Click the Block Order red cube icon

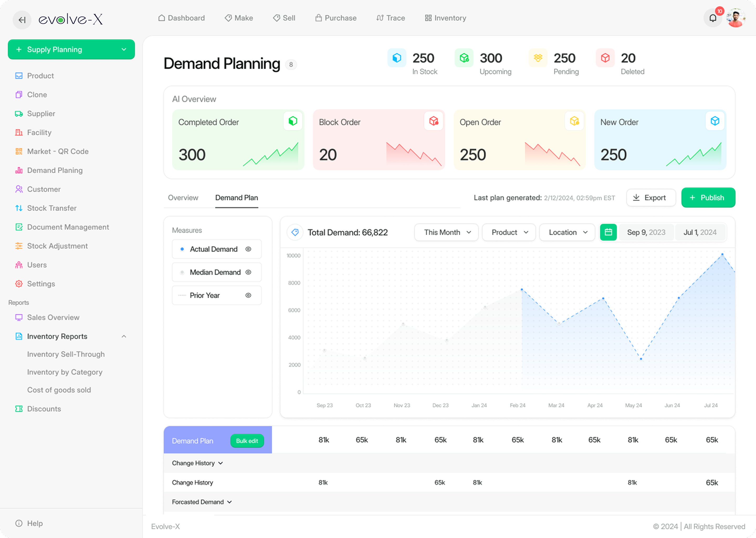click(434, 121)
